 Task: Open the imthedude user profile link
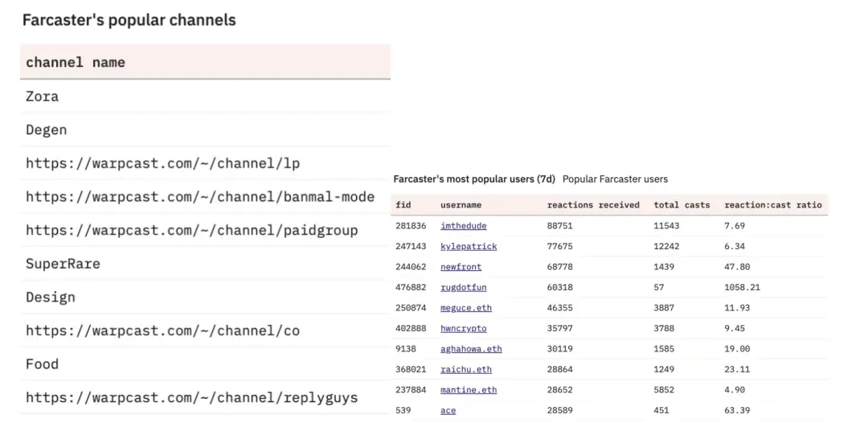[x=463, y=226]
